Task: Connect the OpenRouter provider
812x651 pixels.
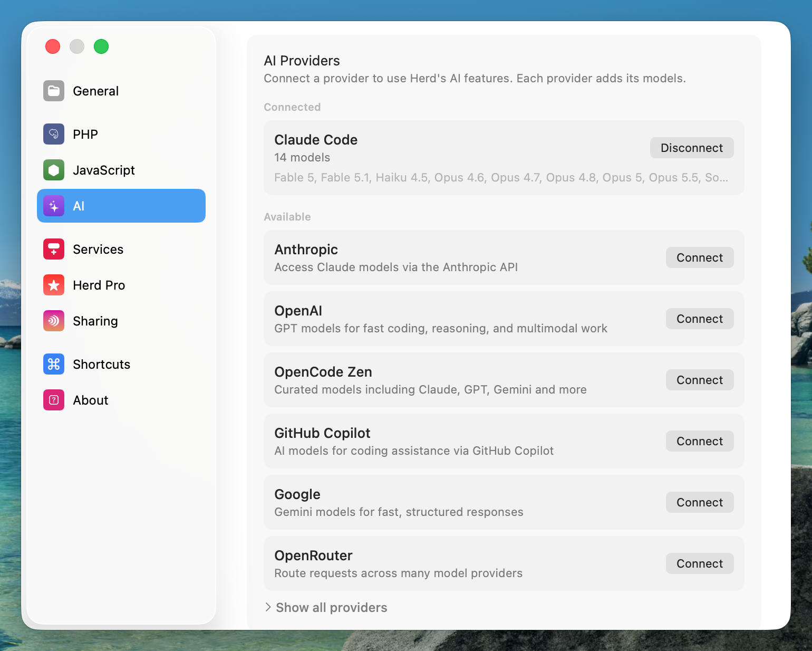Action: tap(700, 563)
